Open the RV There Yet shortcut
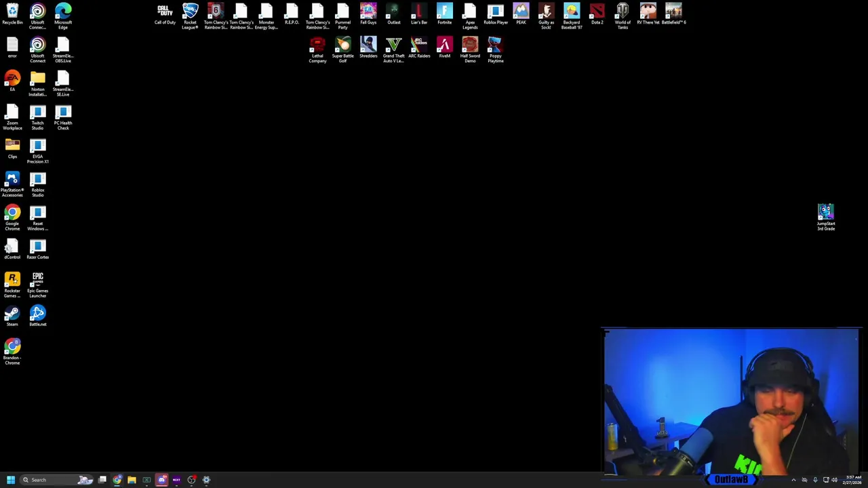 pyautogui.click(x=648, y=15)
